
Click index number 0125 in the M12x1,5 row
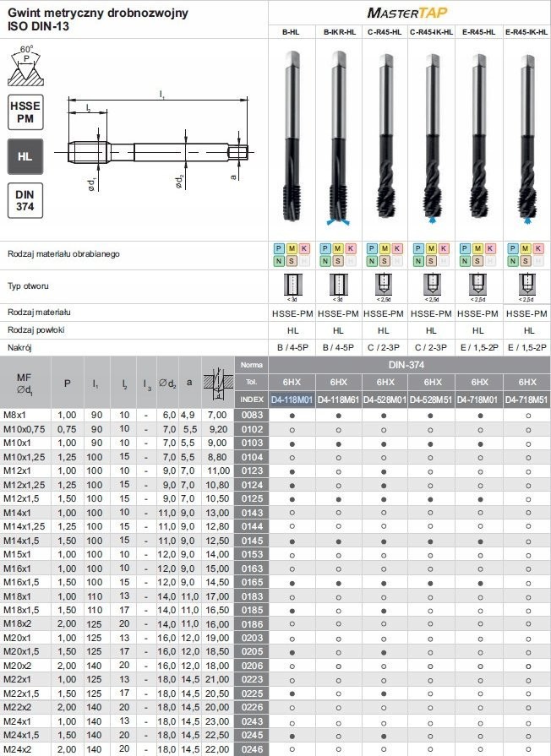(251, 498)
